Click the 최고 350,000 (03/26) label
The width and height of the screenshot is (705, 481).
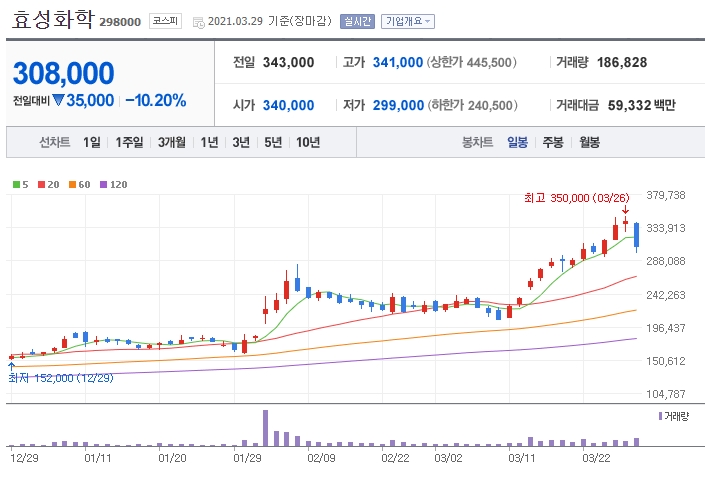point(577,198)
